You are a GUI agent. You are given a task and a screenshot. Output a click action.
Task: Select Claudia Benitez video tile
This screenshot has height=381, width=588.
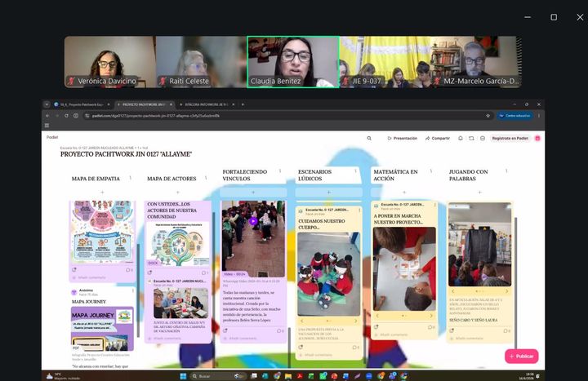click(x=293, y=62)
